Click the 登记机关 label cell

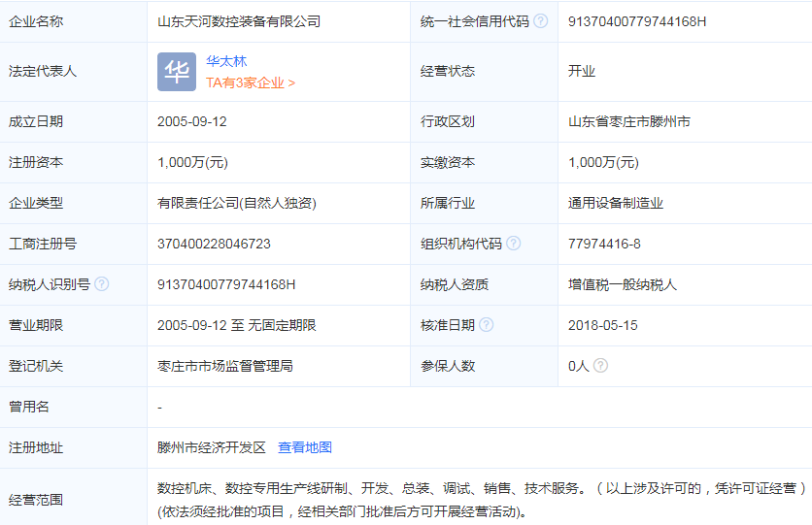click(x=74, y=366)
